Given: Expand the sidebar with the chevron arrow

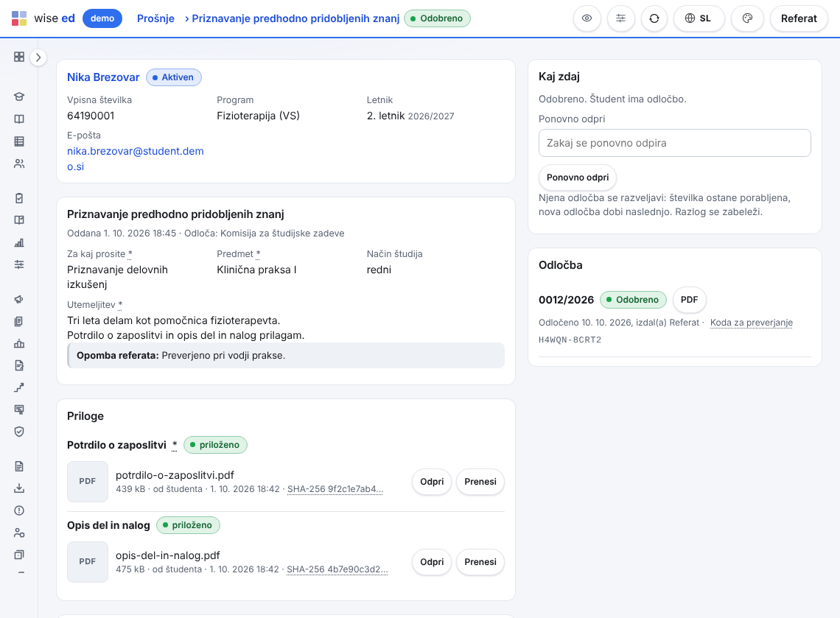Looking at the screenshot, I should coord(38,57).
